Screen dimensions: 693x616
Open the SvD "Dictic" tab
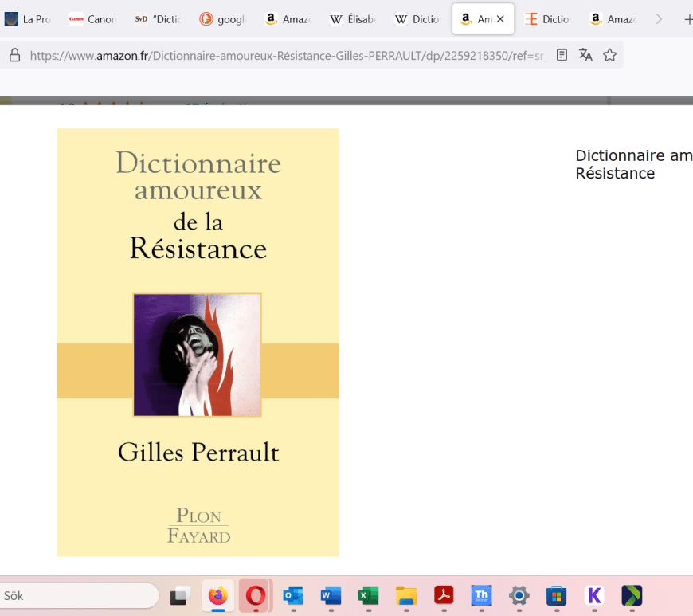click(x=158, y=19)
